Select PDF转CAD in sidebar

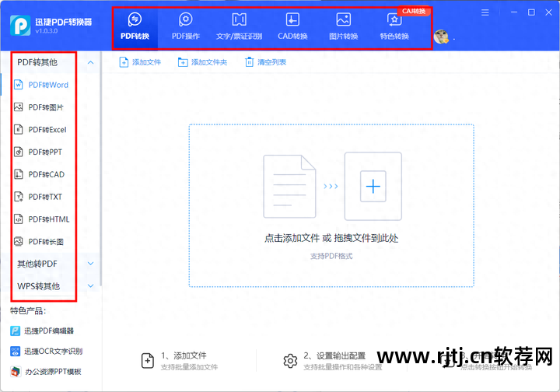pos(40,174)
